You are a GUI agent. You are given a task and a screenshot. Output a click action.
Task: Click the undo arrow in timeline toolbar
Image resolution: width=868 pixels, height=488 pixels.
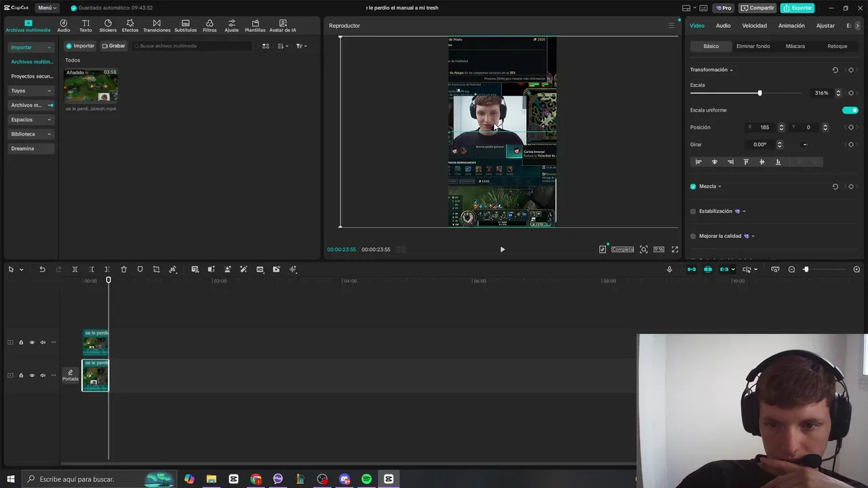(x=42, y=269)
